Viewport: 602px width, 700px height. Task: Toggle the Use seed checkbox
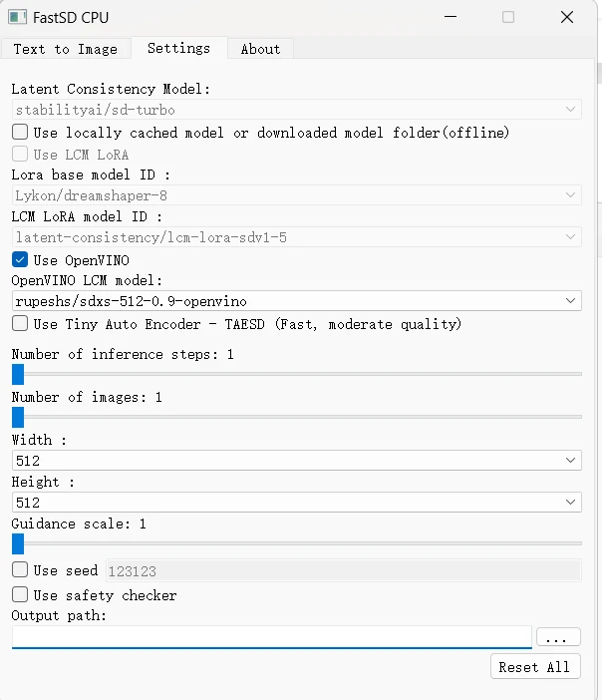click(x=20, y=570)
